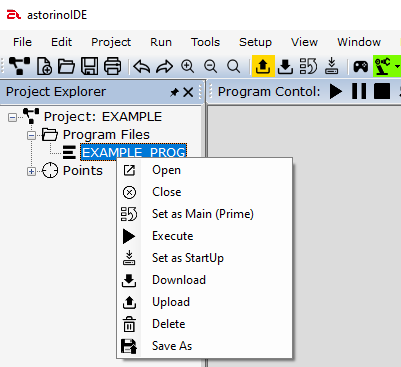401x367 pixels.
Task: Collapse the Program Files folder node
Action: click(x=31, y=135)
